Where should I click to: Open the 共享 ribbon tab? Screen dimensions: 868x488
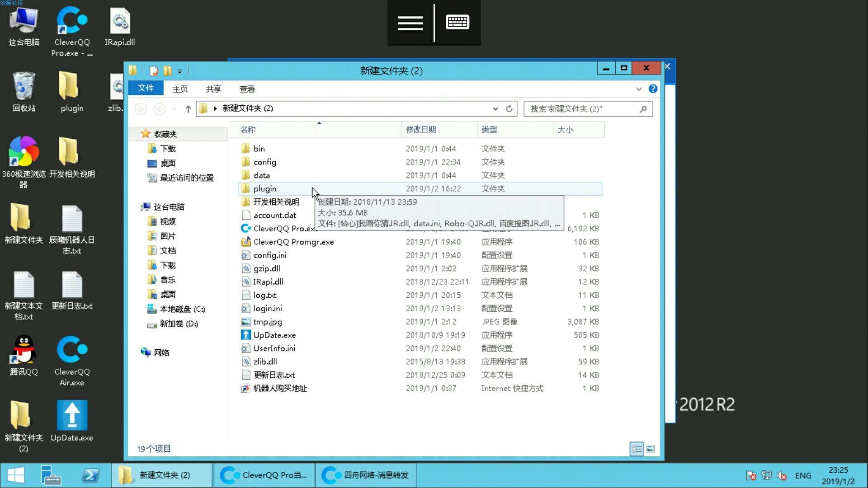213,89
